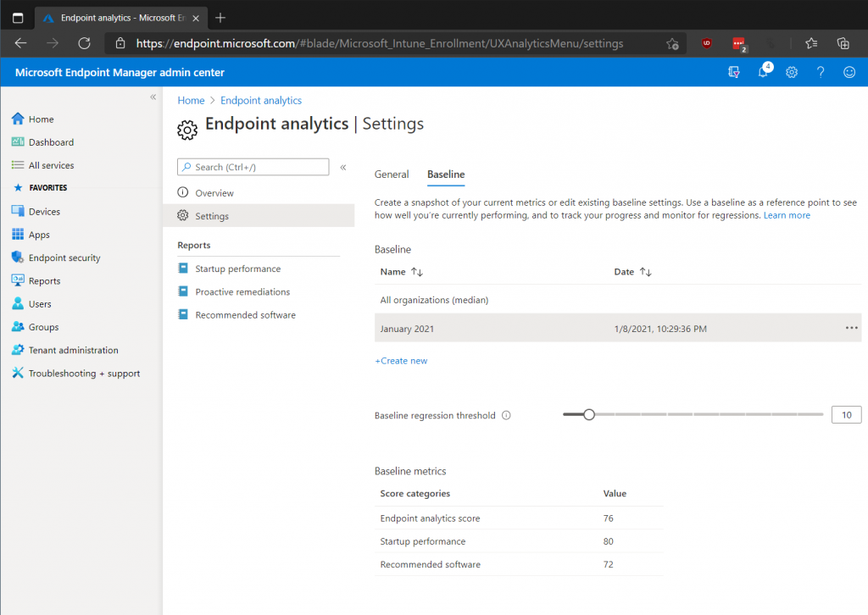This screenshot has height=615, width=868.
Task: Select the Baseline tab
Action: point(446,175)
